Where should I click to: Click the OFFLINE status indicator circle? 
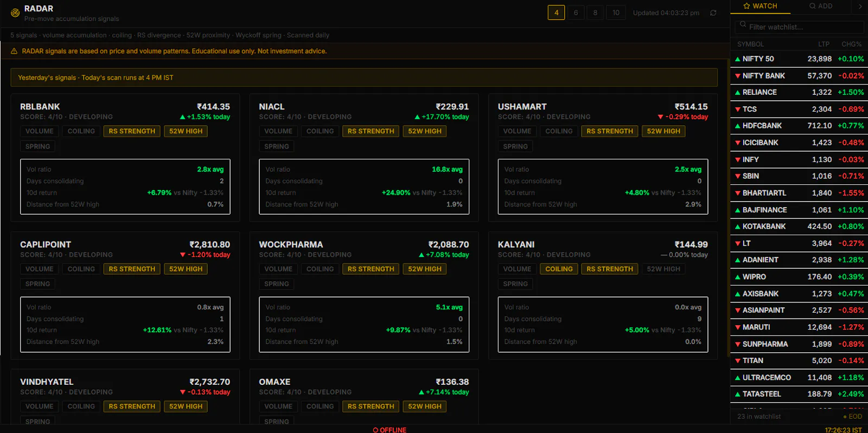(375, 430)
